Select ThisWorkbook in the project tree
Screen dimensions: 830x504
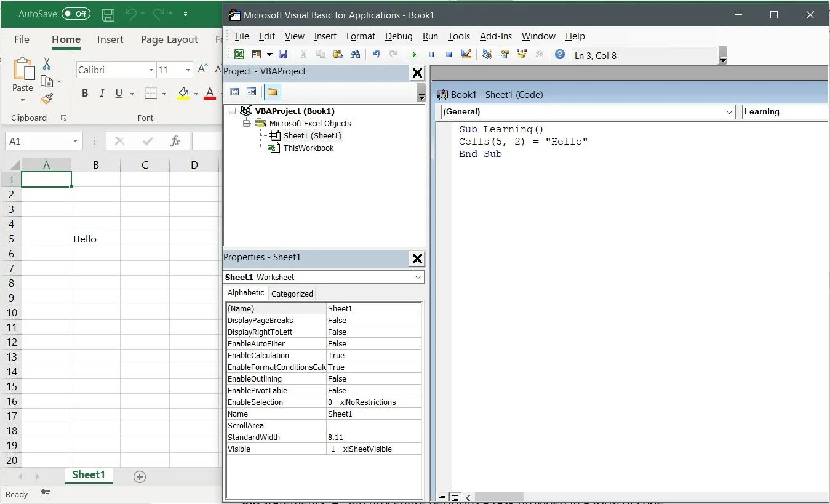pyautogui.click(x=308, y=148)
